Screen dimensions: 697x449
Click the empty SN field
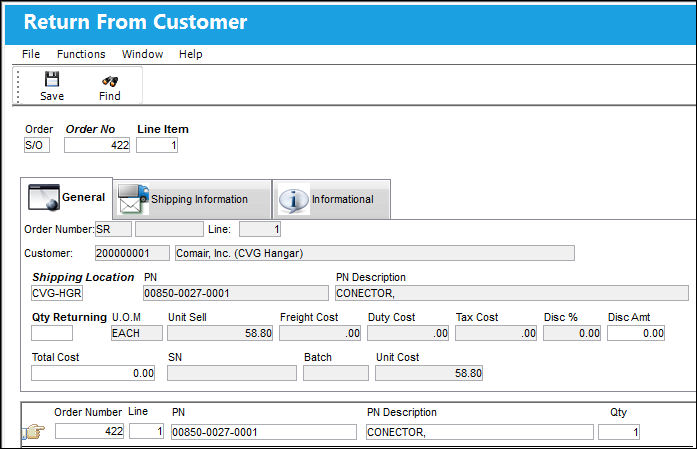232,373
